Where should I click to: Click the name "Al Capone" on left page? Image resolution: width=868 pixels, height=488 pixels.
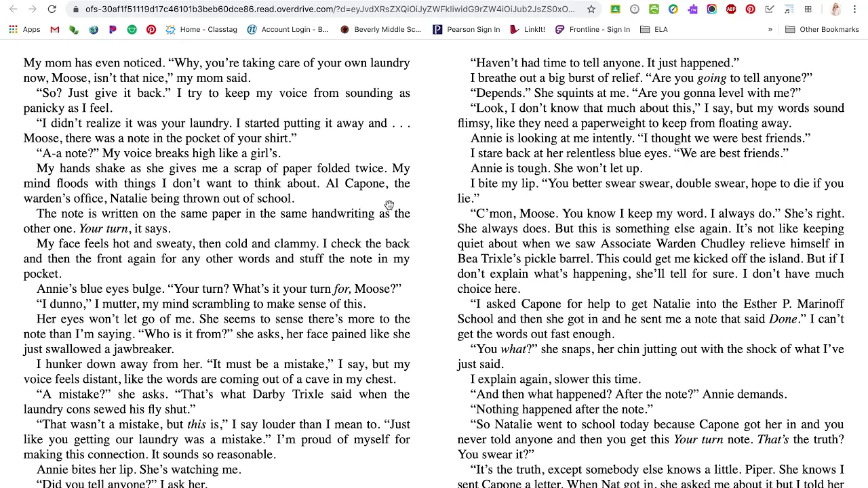coord(355,184)
